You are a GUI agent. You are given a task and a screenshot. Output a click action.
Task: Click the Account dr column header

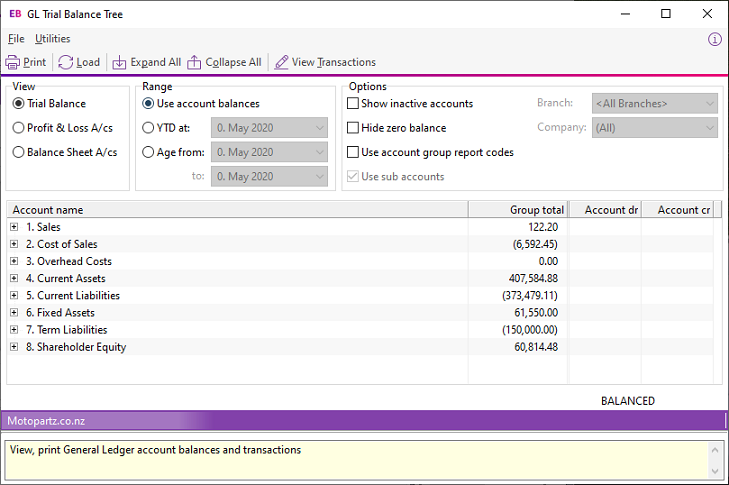click(x=605, y=210)
